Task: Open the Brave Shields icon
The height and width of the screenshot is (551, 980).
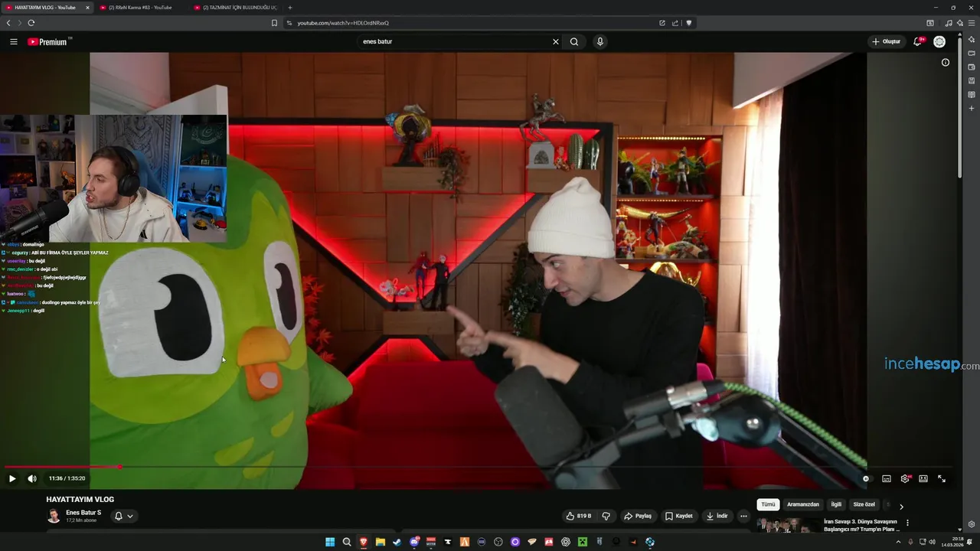Action: tap(688, 23)
